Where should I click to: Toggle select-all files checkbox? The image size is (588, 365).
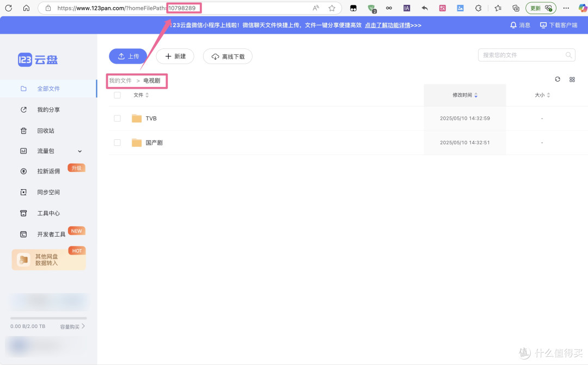118,95
